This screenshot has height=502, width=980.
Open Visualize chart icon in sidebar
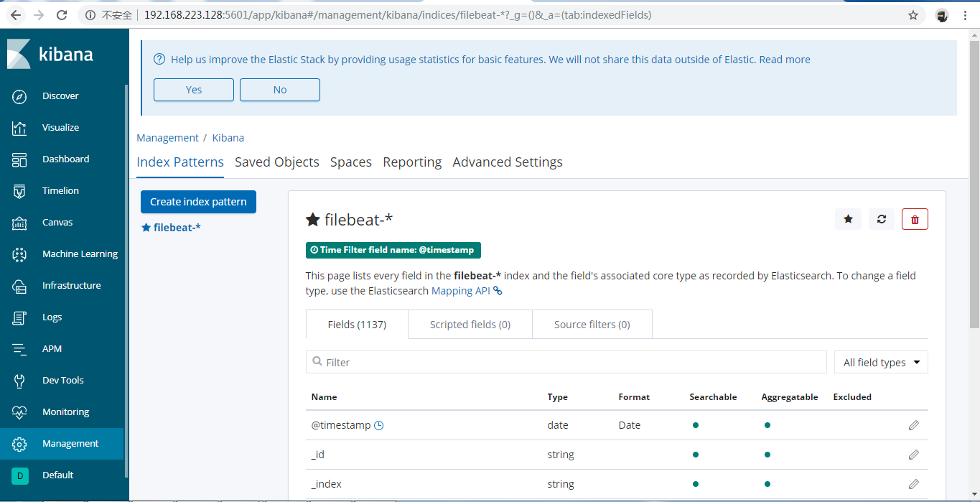point(19,128)
